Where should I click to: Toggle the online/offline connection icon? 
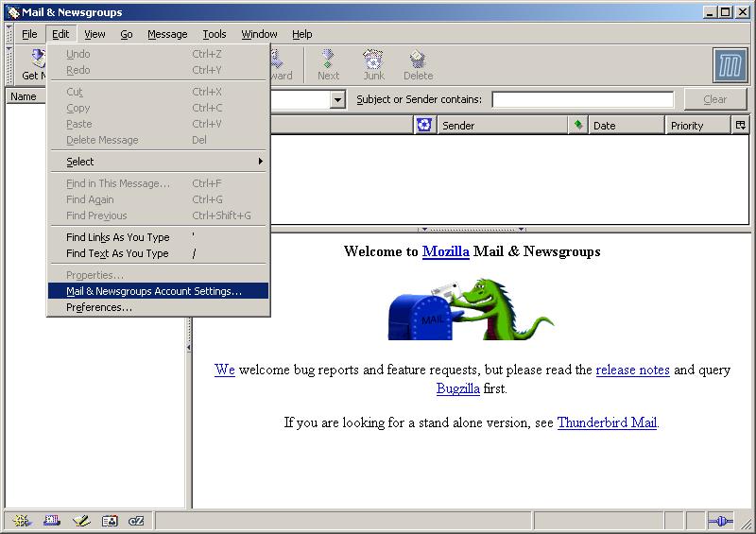(x=720, y=521)
